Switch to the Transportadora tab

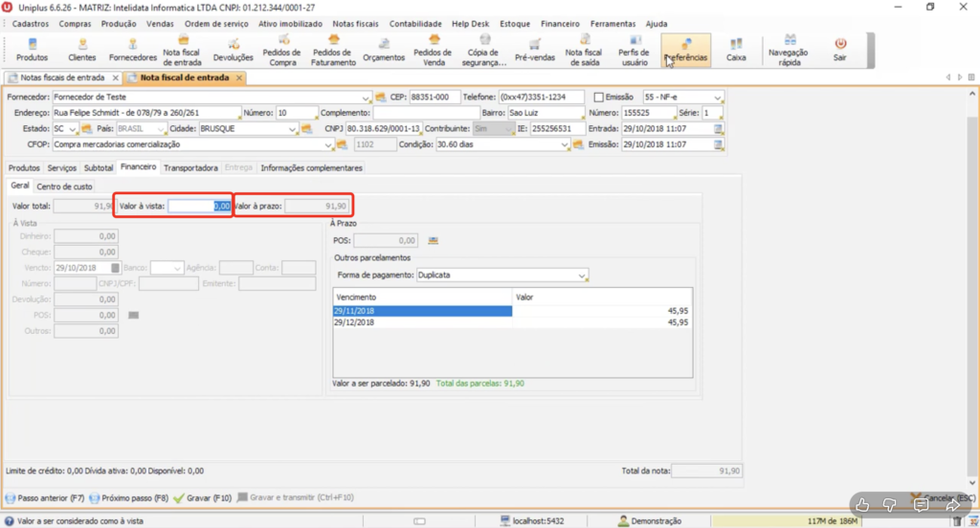pos(190,167)
